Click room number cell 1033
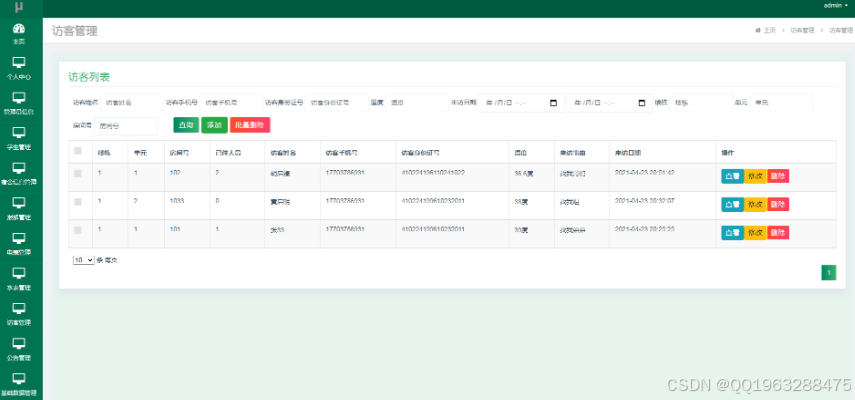855x400 pixels. [x=177, y=201]
